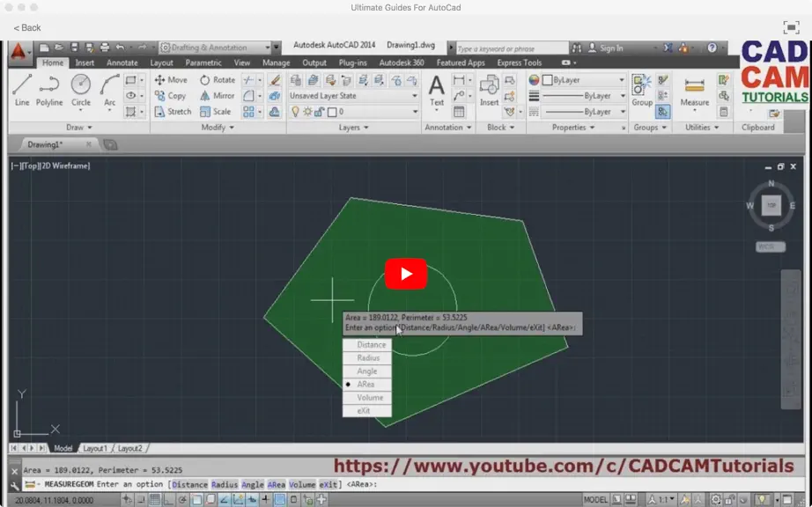Image resolution: width=812 pixels, height=507 pixels.
Task: Select the Circle tool
Action: [x=81, y=90]
